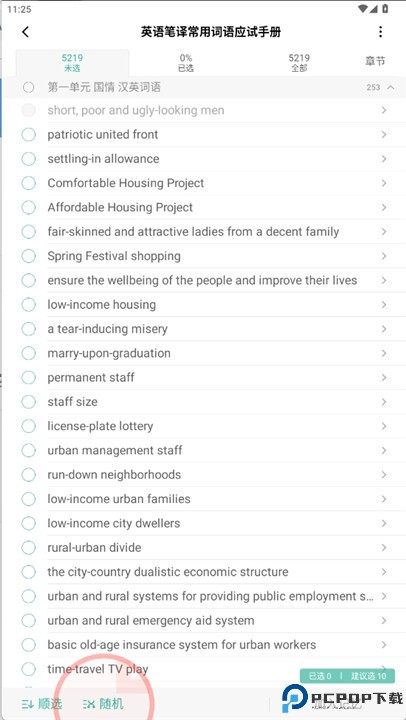
Task: Collapse the 第一单元 国情 section chevron
Action: click(391, 87)
